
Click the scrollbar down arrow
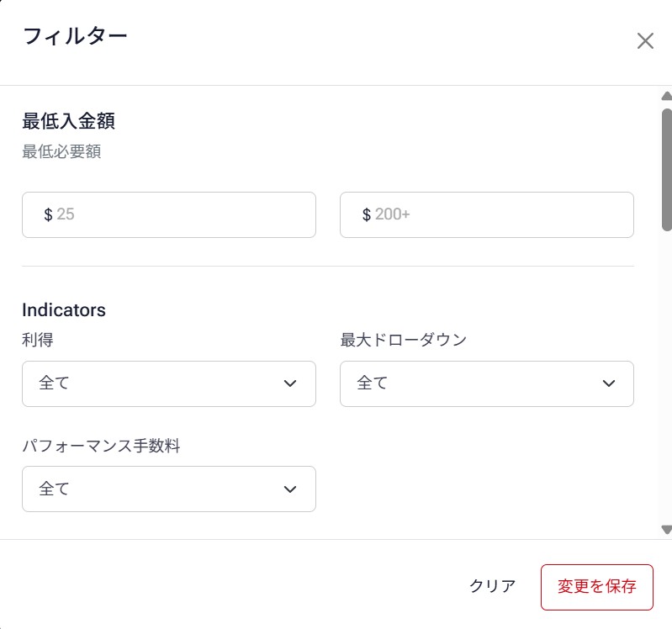pos(666,529)
